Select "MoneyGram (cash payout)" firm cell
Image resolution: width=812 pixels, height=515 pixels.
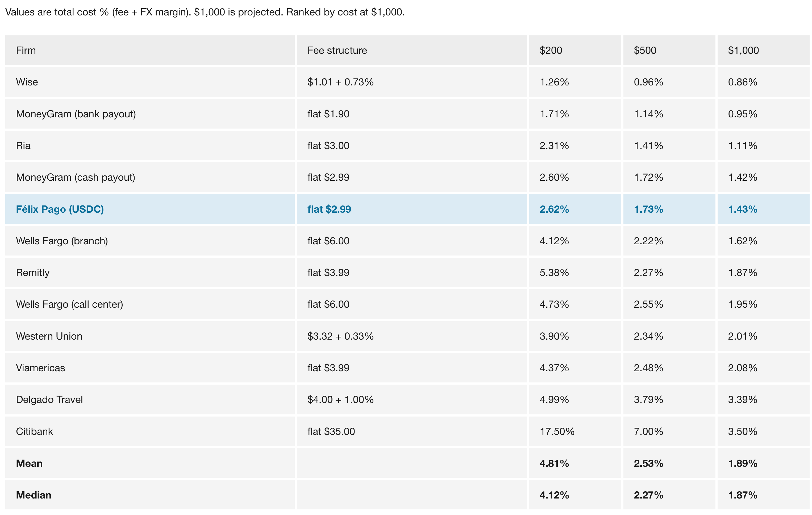(150, 177)
